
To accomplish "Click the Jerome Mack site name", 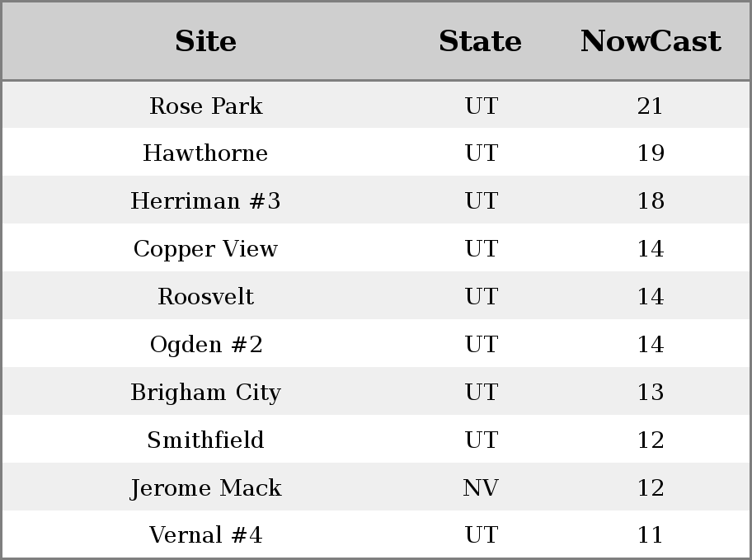I will coord(206,487).
